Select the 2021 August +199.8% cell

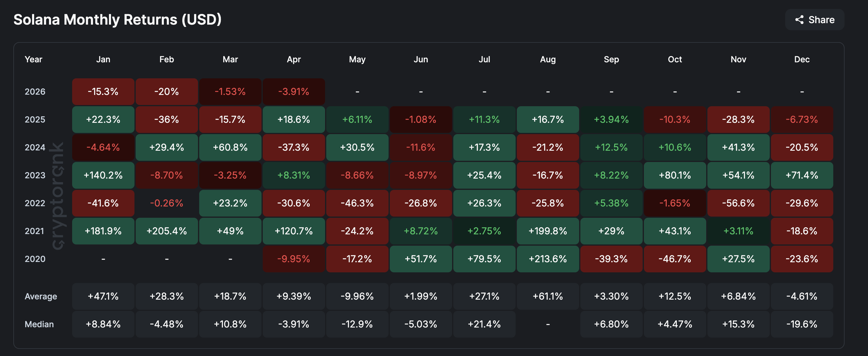[x=548, y=231]
